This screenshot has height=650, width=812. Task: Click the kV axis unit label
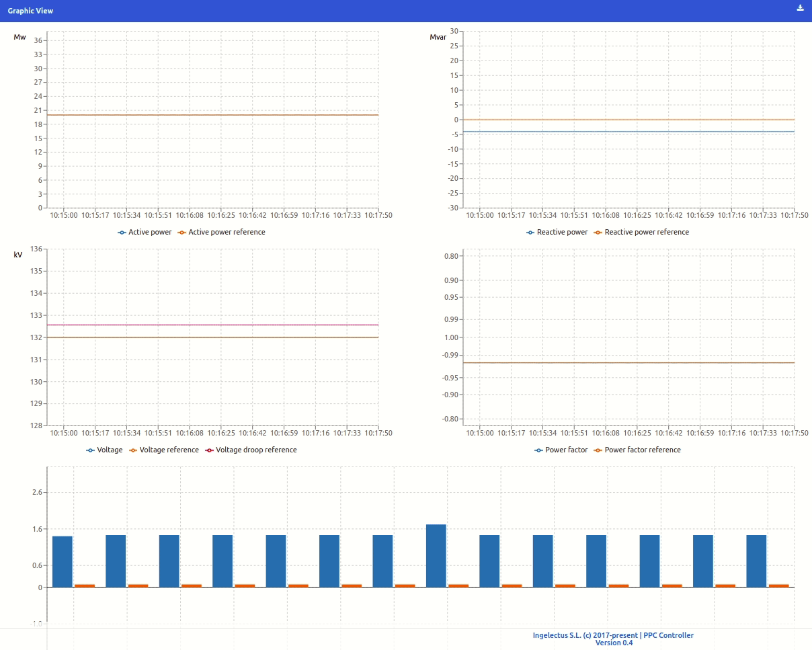[18, 255]
